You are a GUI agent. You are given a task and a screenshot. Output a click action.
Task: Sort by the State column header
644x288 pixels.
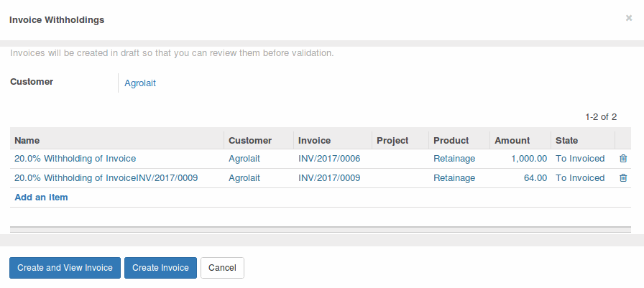pos(582,140)
